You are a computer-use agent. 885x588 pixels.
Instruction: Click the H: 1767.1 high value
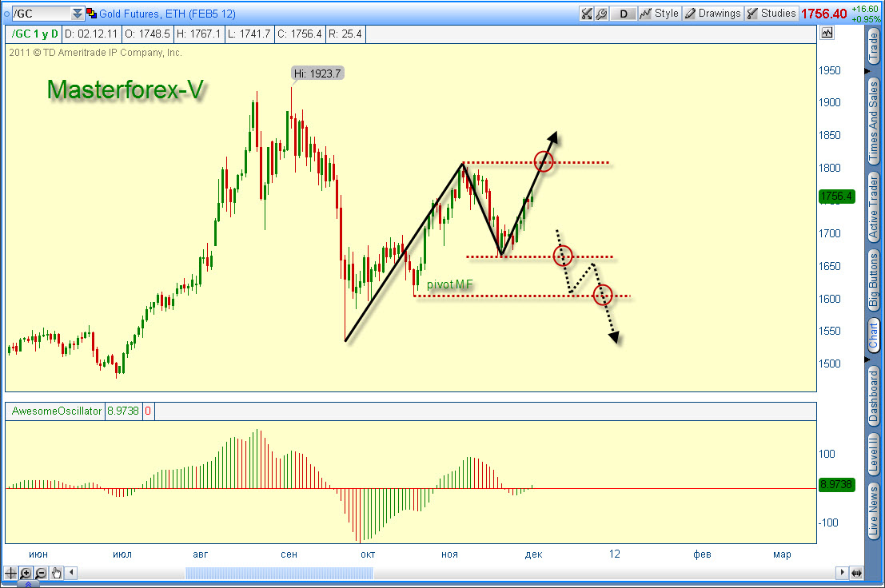[199, 34]
